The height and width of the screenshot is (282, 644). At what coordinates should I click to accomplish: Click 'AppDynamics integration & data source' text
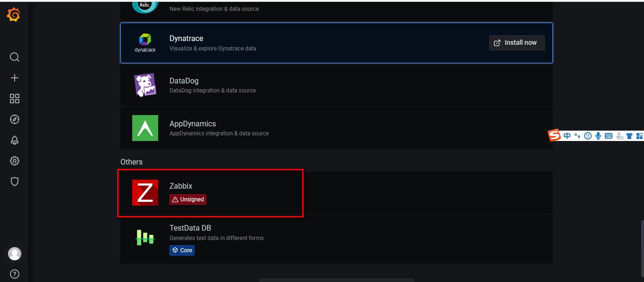[219, 133]
